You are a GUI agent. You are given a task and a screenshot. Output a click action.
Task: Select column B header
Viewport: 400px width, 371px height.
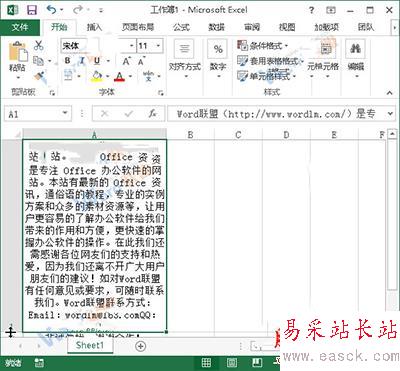(x=190, y=135)
